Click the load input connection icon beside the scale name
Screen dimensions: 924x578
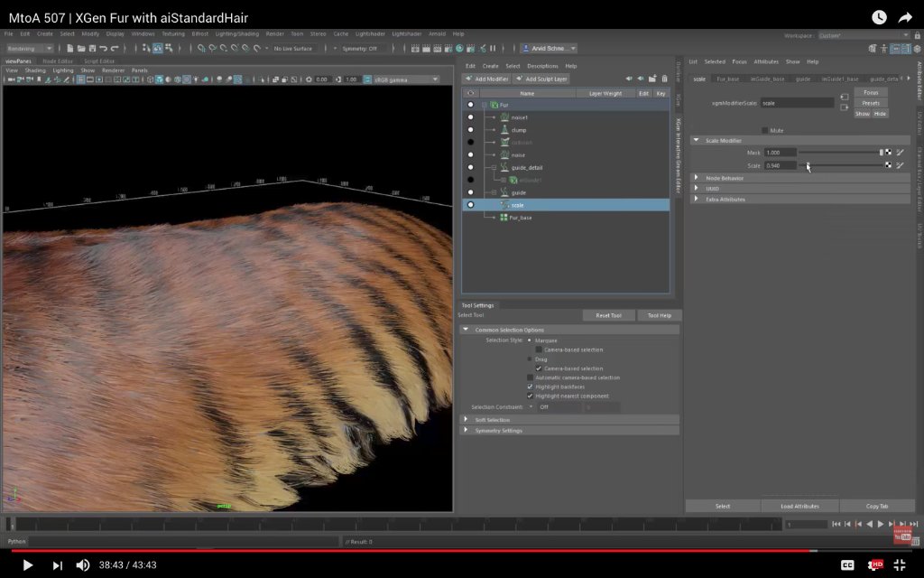pyautogui.click(x=845, y=97)
